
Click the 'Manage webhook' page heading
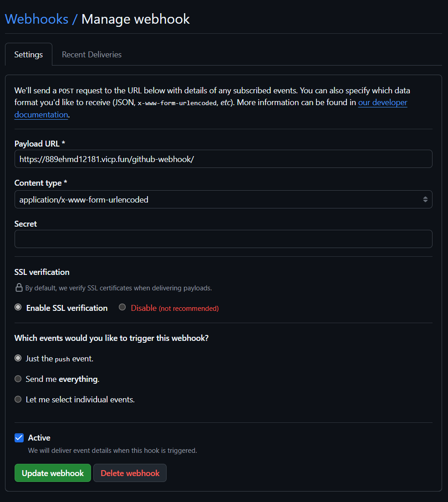tap(135, 19)
